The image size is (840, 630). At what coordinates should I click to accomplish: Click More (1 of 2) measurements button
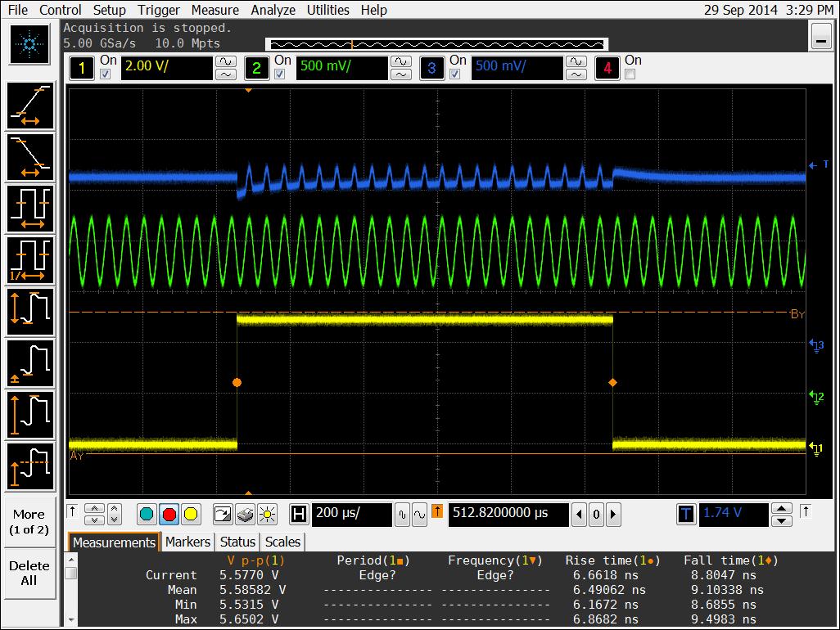pyautogui.click(x=29, y=522)
